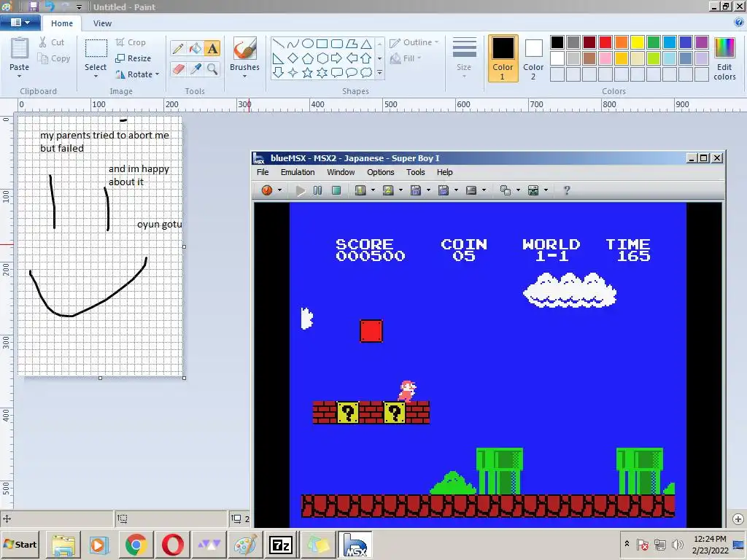
Task: Click blueMSX help question mark icon
Action: [x=566, y=190]
